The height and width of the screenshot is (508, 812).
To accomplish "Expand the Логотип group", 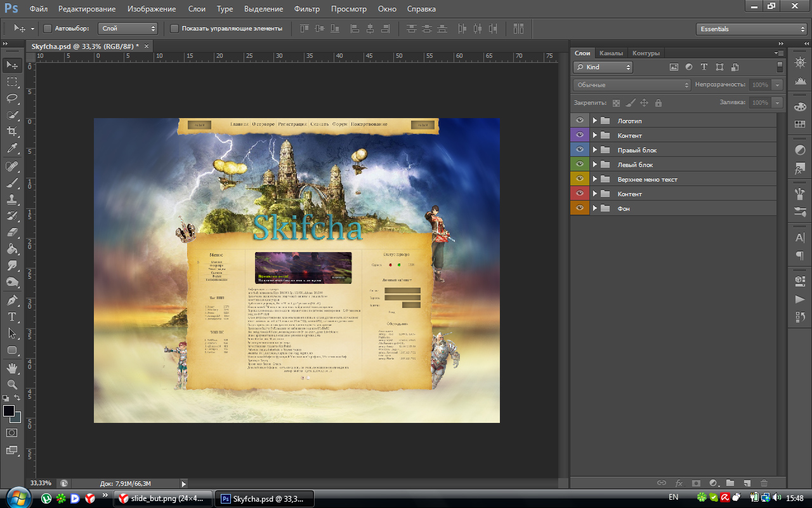I will [595, 121].
